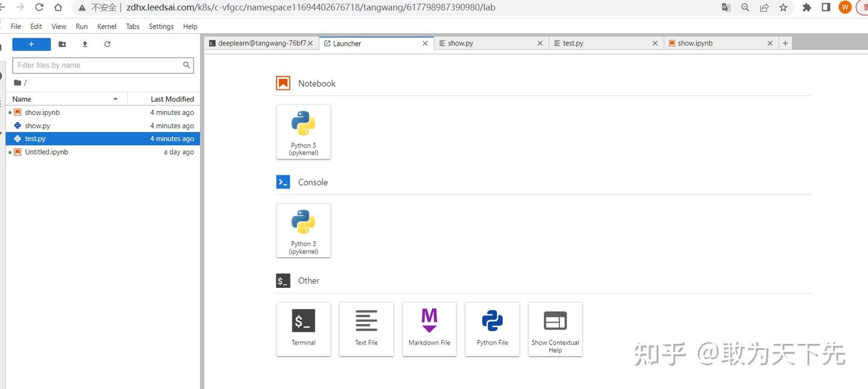Click the upload files icon

(x=85, y=44)
